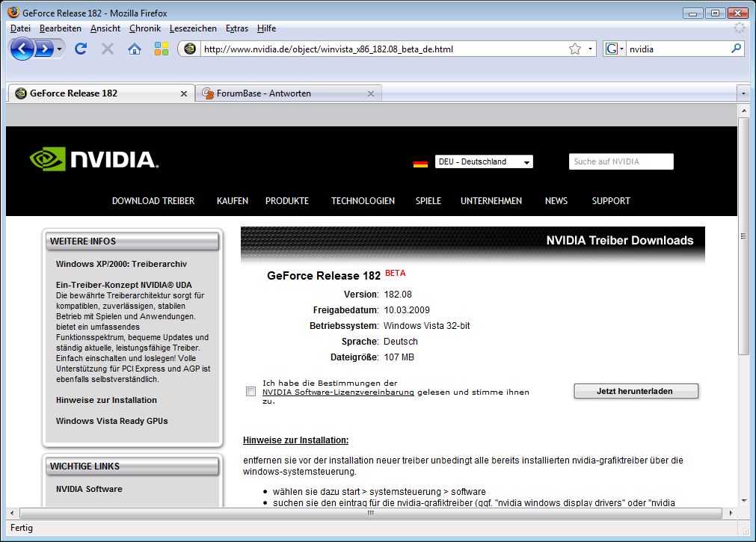Close the ForumBase - Antworten tab

pyautogui.click(x=371, y=93)
